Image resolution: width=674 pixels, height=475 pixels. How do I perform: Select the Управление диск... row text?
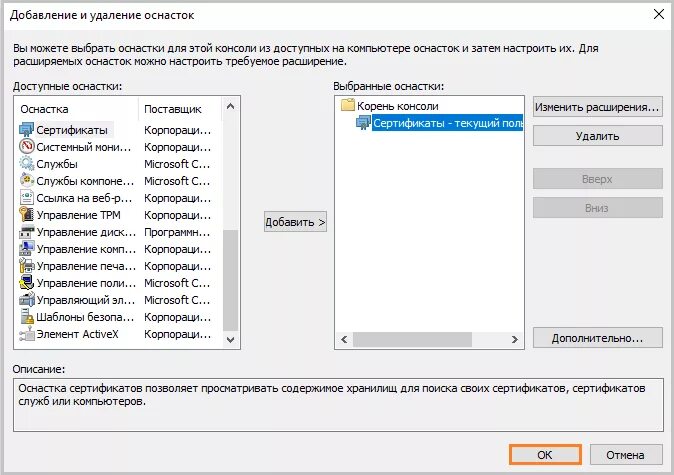click(x=86, y=232)
